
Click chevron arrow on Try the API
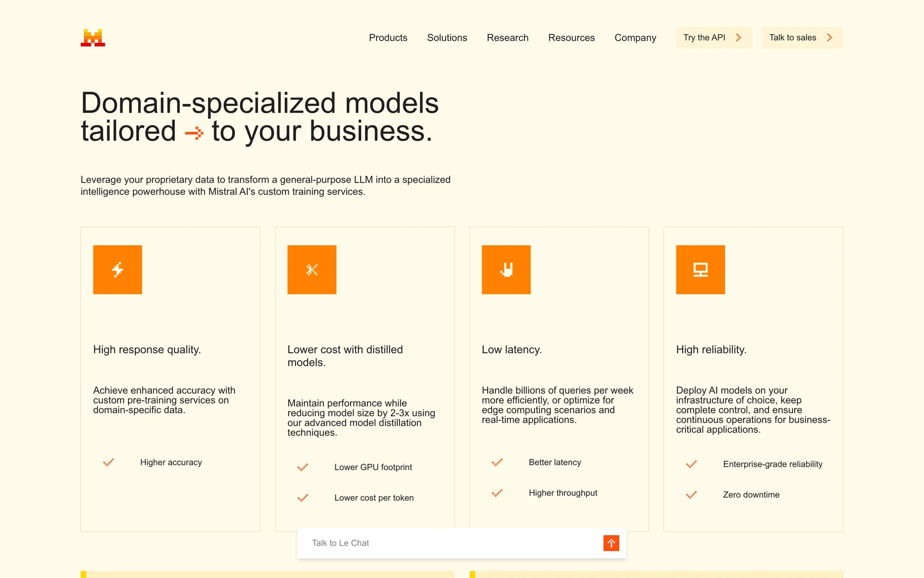point(739,38)
